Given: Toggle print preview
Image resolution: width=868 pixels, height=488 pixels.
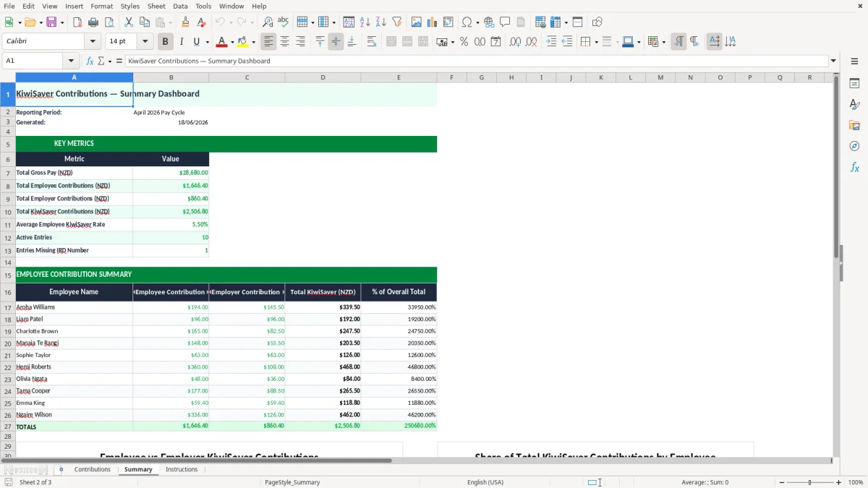Looking at the screenshot, I should [109, 22].
